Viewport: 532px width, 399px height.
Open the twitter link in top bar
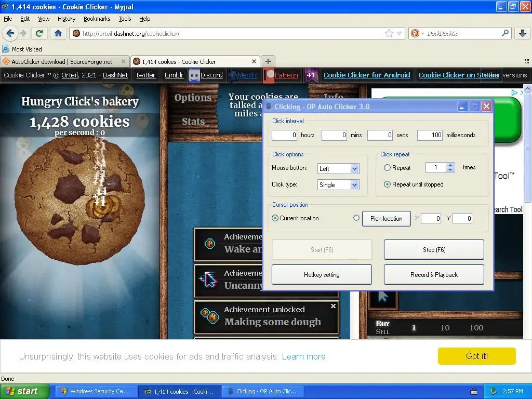pyautogui.click(x=146, y=75)
